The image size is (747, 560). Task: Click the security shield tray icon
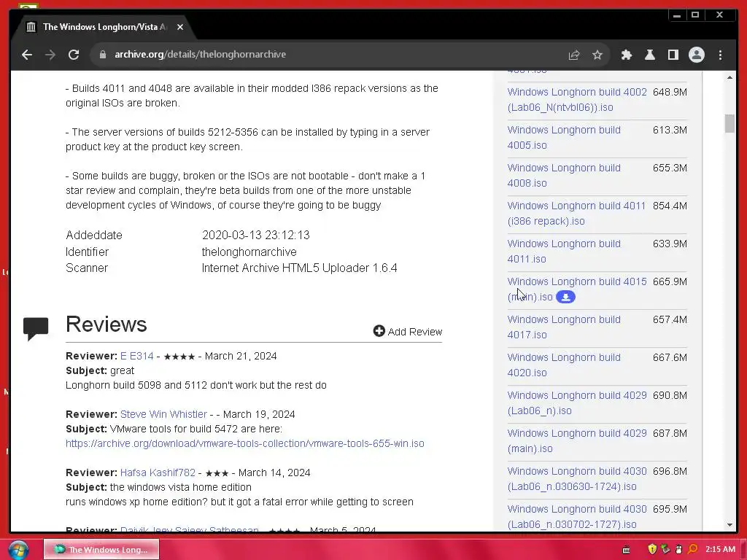pyautogui.click(x=652, y=549)
